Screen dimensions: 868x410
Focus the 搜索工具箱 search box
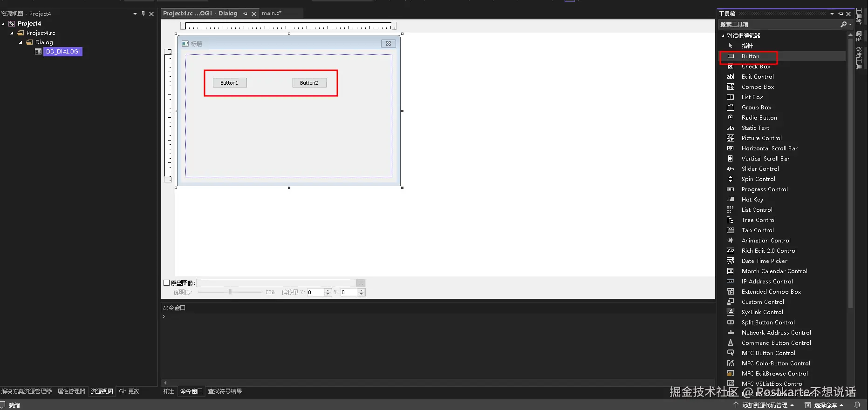779,24
